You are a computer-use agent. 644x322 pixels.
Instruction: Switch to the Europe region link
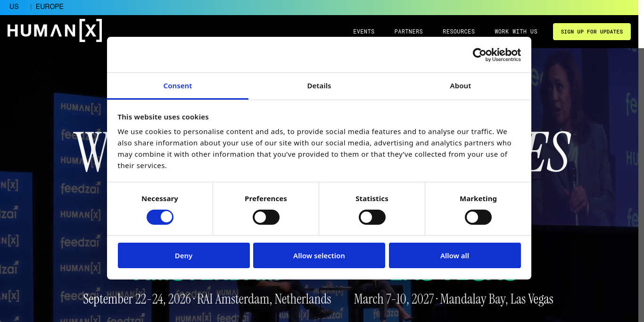(x=50, y=7)
